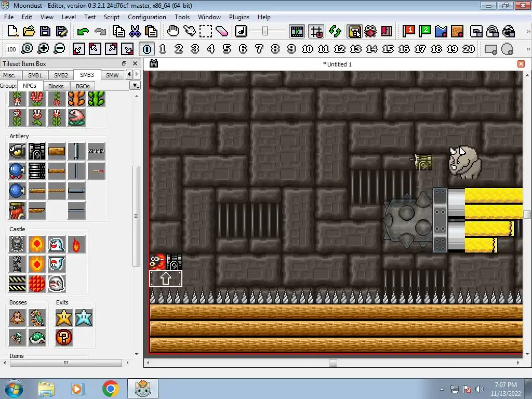Open the group dropdown arrow beside BGOs
This screenshot has height=399, width=532.
pos(135,86)
